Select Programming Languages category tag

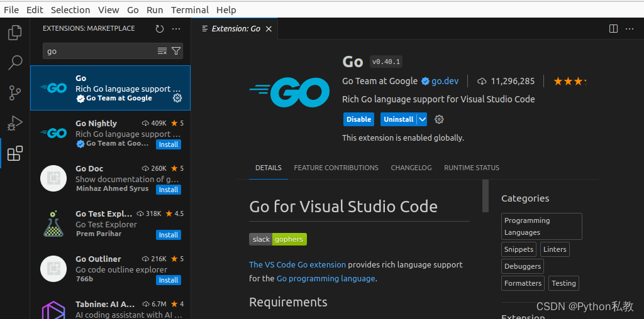point(541,226)
